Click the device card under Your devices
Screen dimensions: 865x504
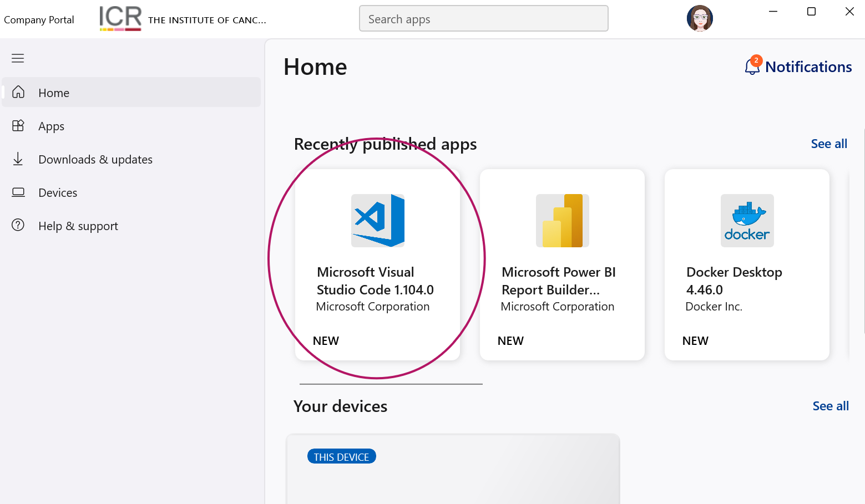coord(453,469)
